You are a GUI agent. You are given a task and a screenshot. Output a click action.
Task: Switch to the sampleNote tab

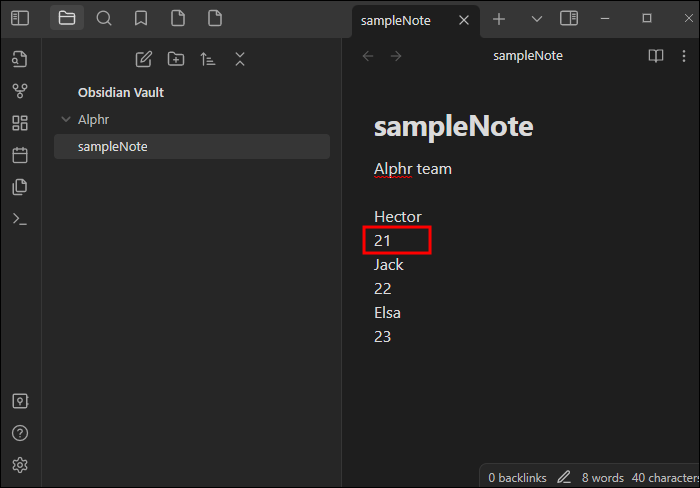pyautogui.click(x=400, y=19)
